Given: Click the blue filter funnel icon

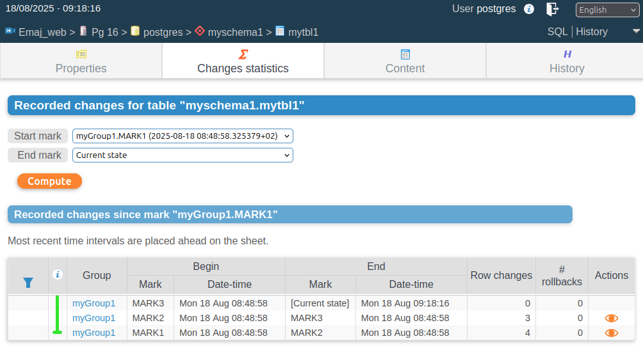Looking at the screenshot, I should 28,283.
